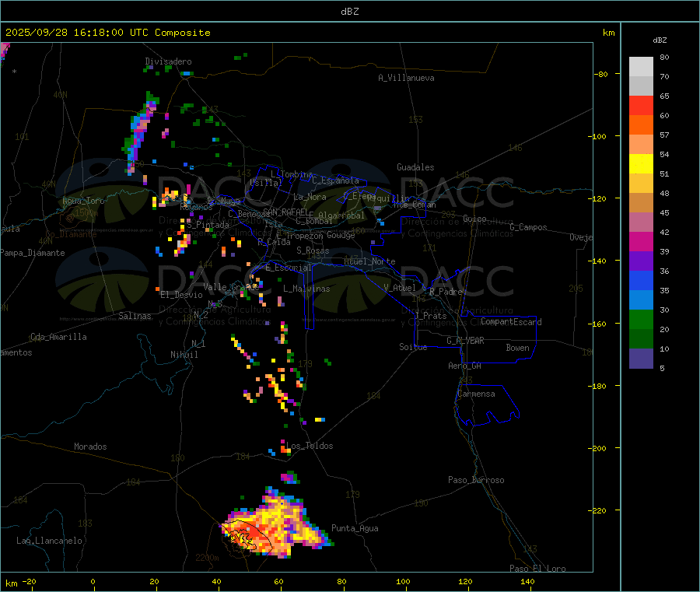Screen dimensions: 700x592
Task: Select the Pampa_Diamante label
Action: pyautogui.click(x=32, y=253)
